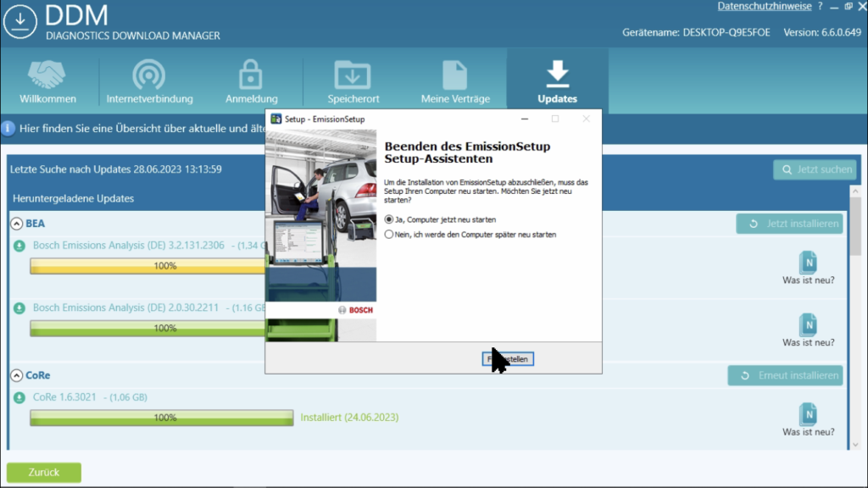The height and width of the screenshot is (488, 868).
Task: Click the Anmeldung padlock icon
Action: coord(251,75)
